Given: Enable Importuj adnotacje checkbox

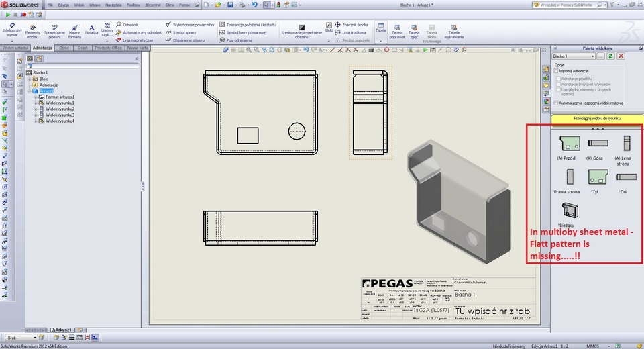Looking at the screenshot, I should pyautogui.click(x=557, y=70).
